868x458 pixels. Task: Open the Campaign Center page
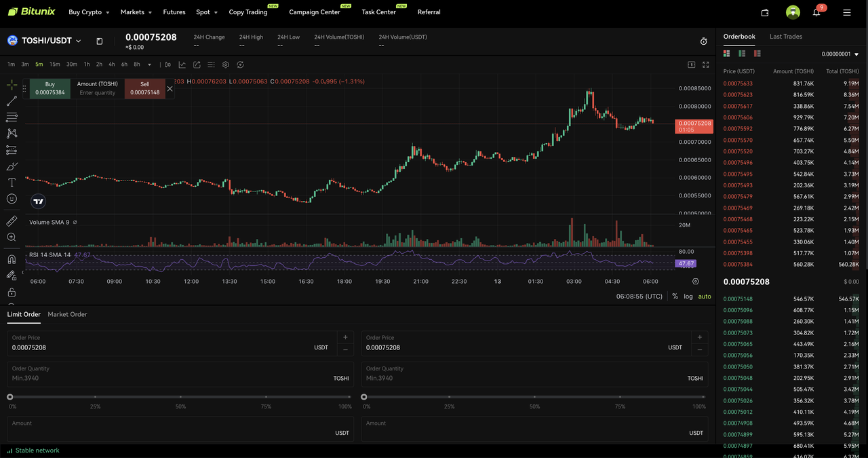(x=314, y=12)
